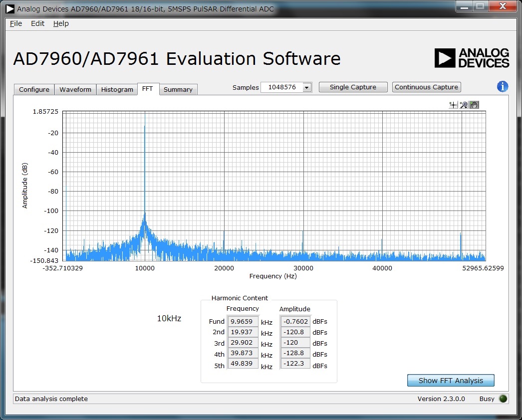Click the Amplitude (dB) axis label
This screenshot has height=420, width=522.
[x=24, y=186]
